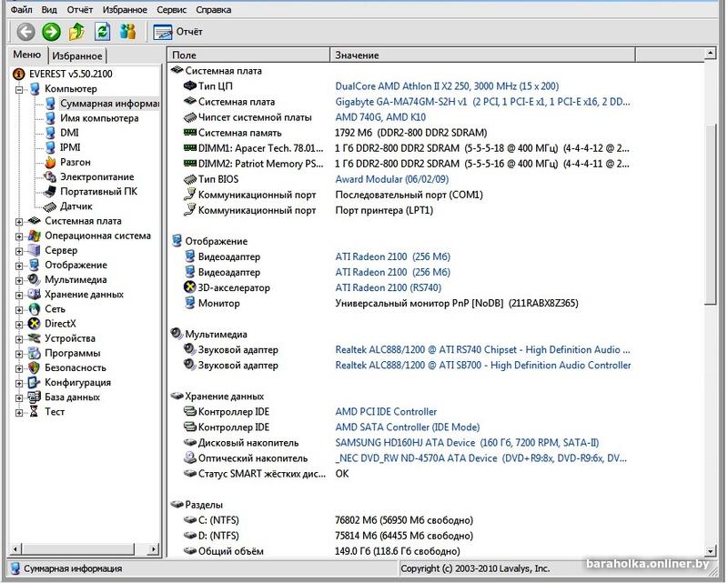728x583 pixels.
Task: Open Датчик sensor item in tree
Action: tap(76, 206)
